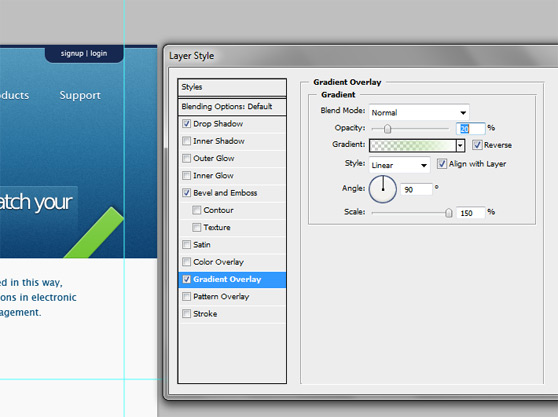Image resolution: width=558 pixels, height=417 pixels.
Task: Click the Opacity slider handle
Action: click(388, 128)
